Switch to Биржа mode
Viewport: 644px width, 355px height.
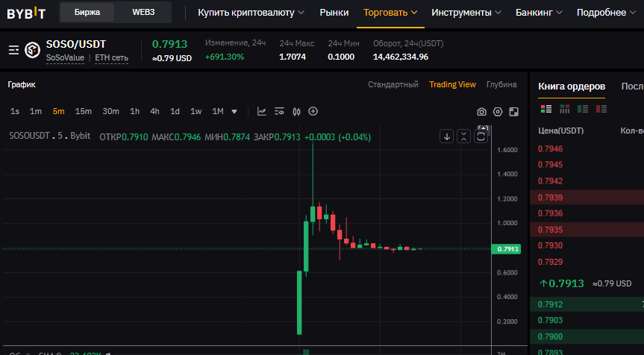[x=87, y=13]
